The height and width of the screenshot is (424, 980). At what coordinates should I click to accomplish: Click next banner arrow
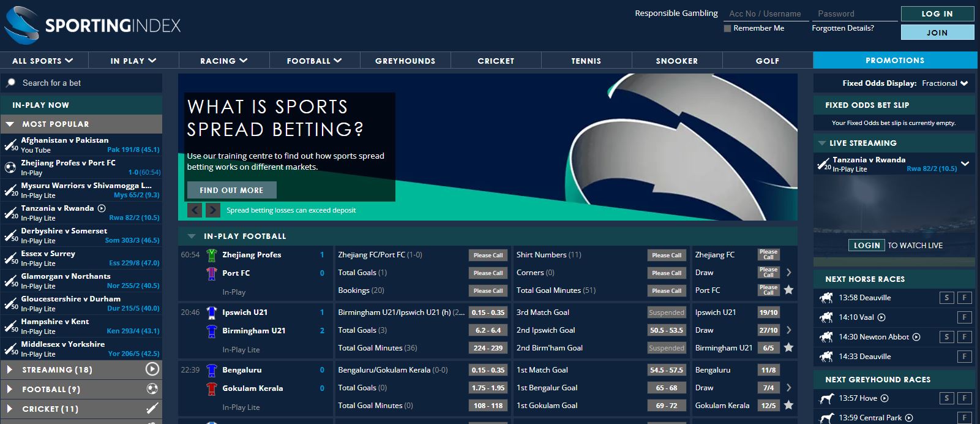coord(212,210)
